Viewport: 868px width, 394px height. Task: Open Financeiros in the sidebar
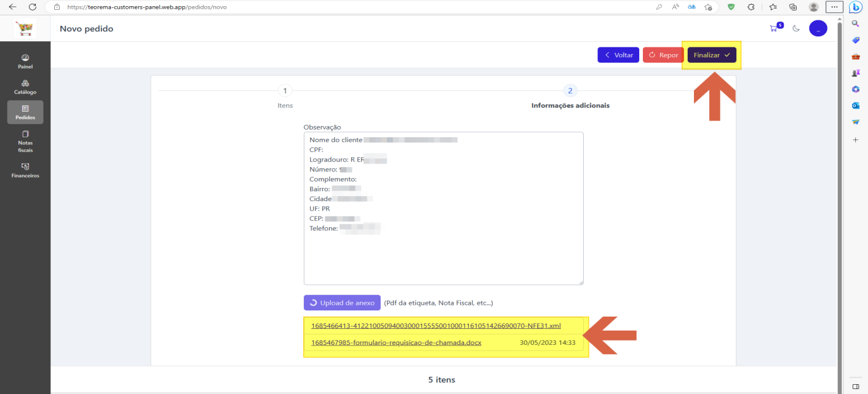25,170
